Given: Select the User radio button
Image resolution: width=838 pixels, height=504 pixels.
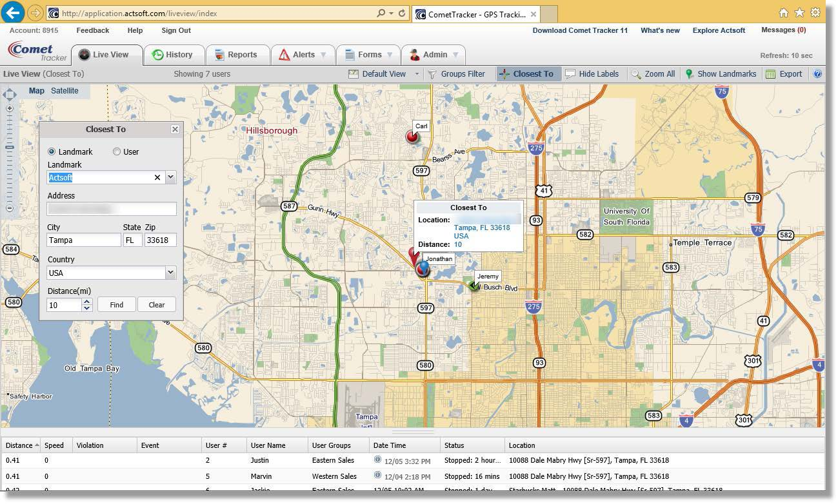Looking at the screenshot, I should tap(117, 152).
